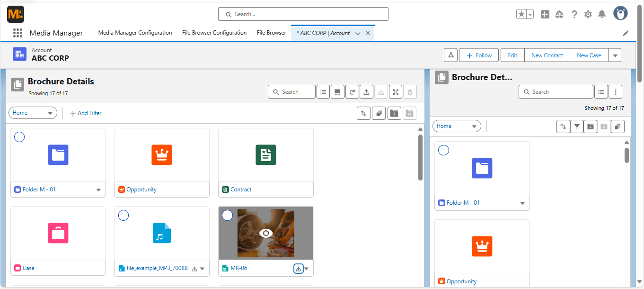
Task: Focus the global Search box
Action: [x=303, y=14]
